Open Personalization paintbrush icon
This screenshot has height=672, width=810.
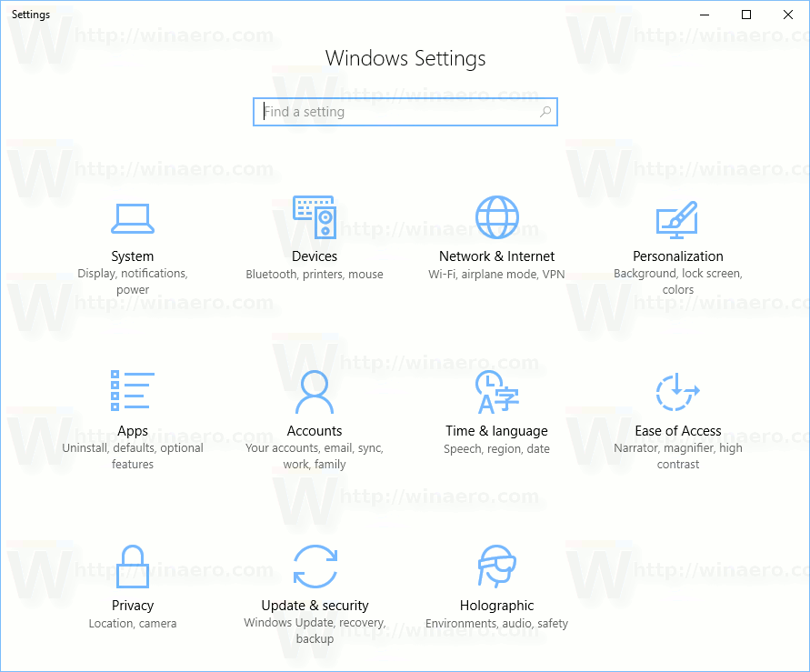click(677, 219)
